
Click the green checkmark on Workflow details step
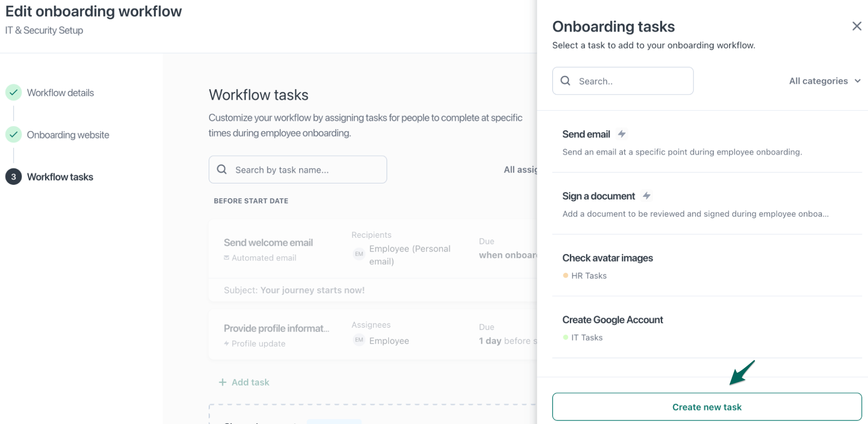click(x=14, y=92)
